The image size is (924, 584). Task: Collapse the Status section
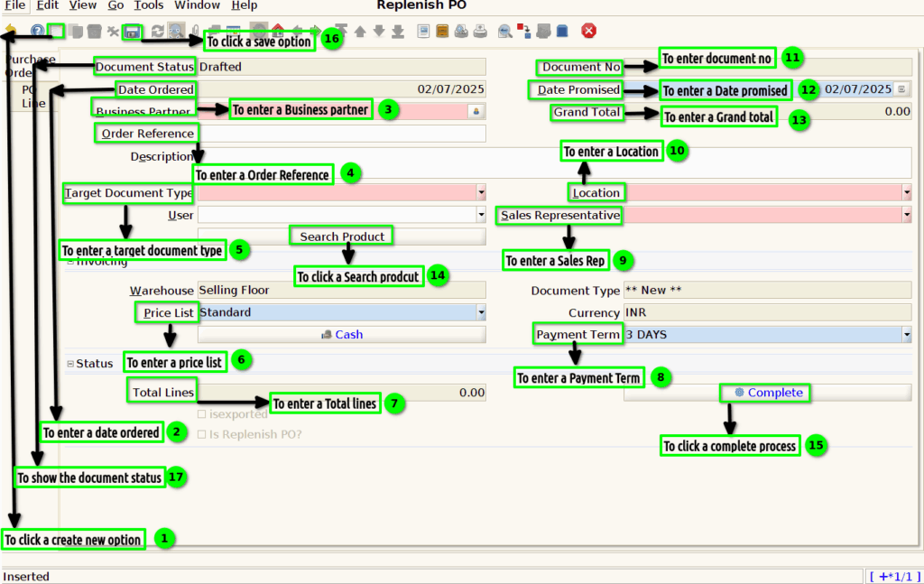[x=70, y=364]
